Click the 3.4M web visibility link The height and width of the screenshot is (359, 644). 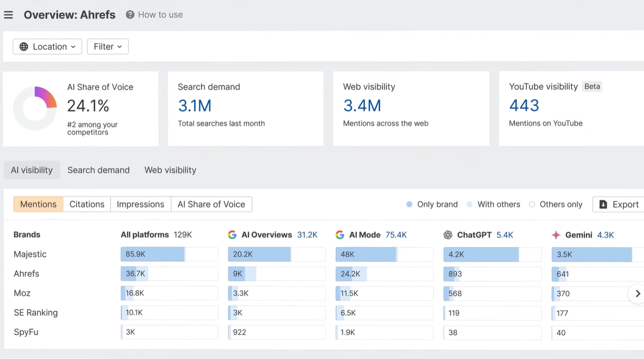362,106
